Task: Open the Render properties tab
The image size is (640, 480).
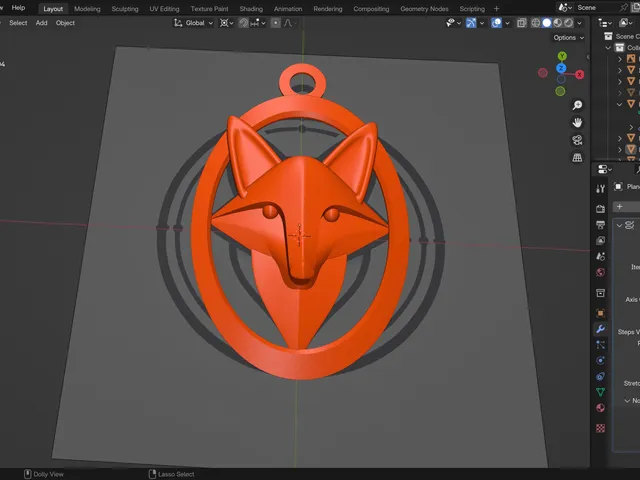Action: click(600, 209)
